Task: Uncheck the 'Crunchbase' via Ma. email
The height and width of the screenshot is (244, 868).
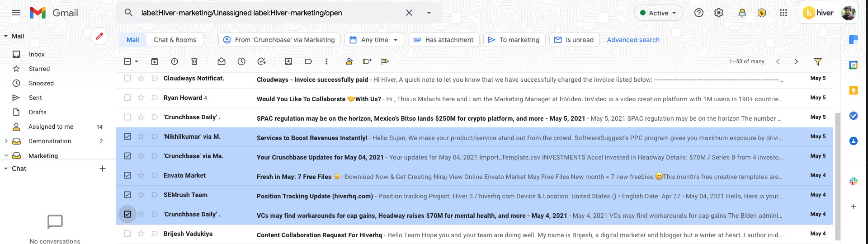Action: 127,156
